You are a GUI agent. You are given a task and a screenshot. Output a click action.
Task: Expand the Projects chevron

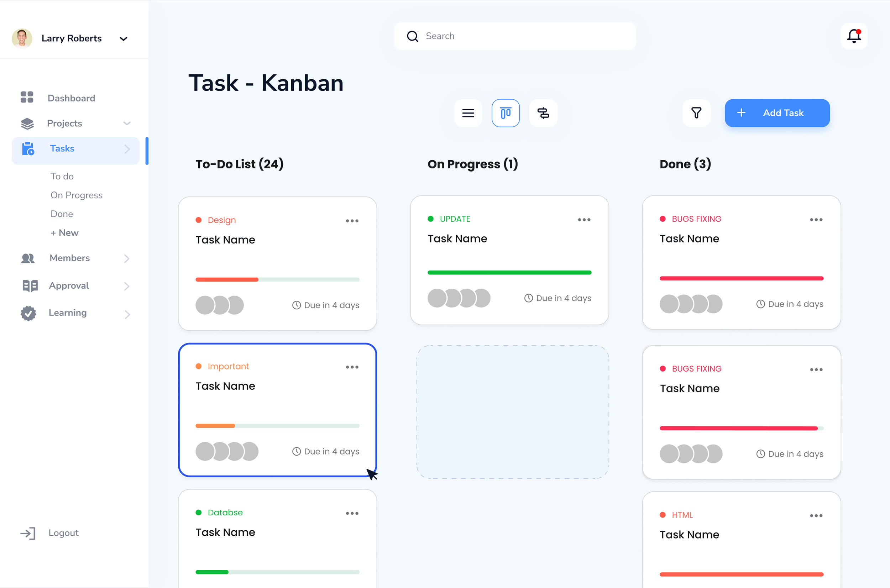[127, 124]
